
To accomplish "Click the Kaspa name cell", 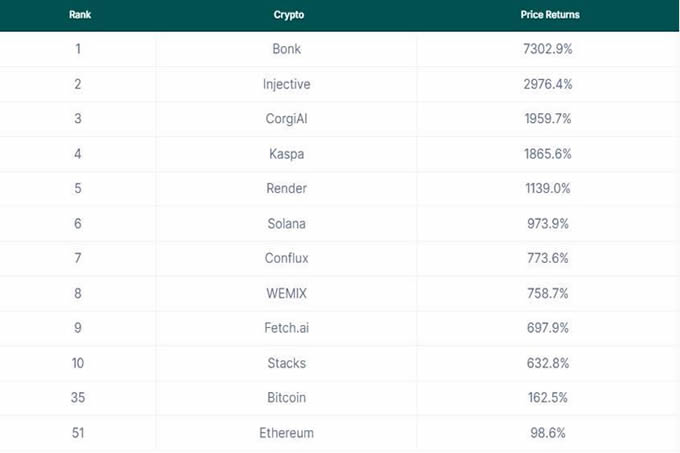I will pos(286,153).
